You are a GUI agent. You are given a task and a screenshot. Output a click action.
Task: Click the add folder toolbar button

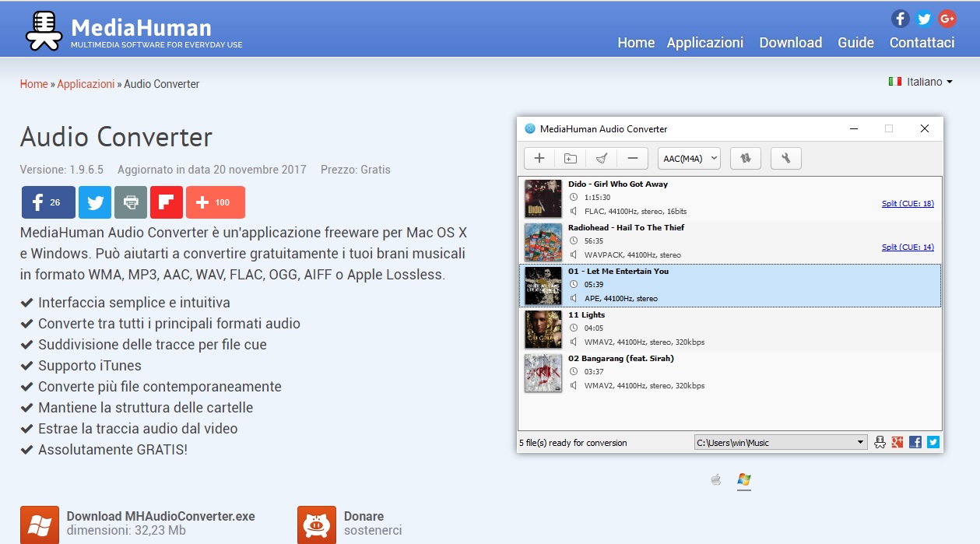(x=571, y=159)
